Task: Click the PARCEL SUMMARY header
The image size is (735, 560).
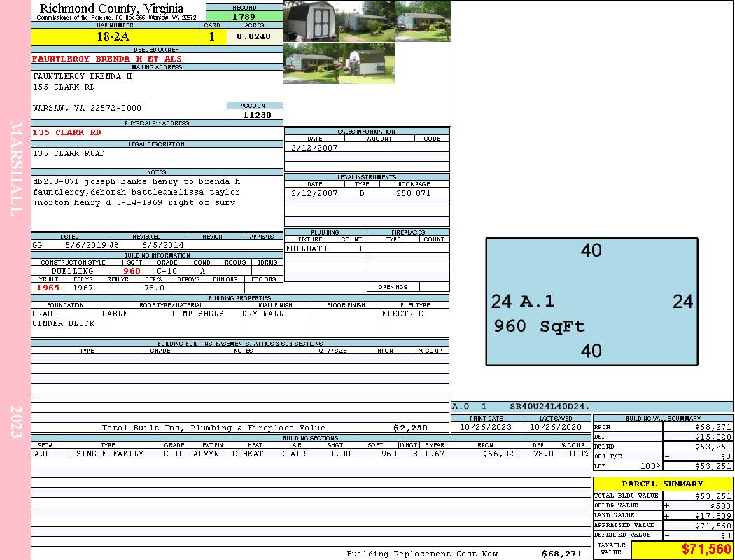Action: 662,484
